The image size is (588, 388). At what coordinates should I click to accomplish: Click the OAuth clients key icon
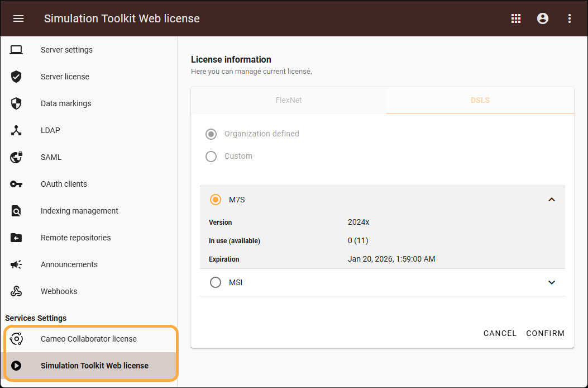(16, 184)
